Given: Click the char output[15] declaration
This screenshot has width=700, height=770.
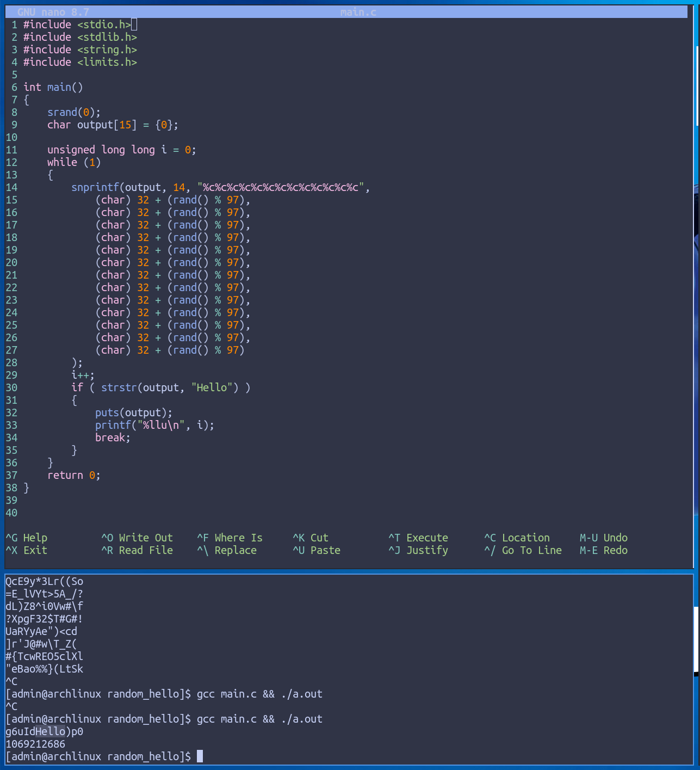Looking at the screenshot, I should [x=113, y=125].
